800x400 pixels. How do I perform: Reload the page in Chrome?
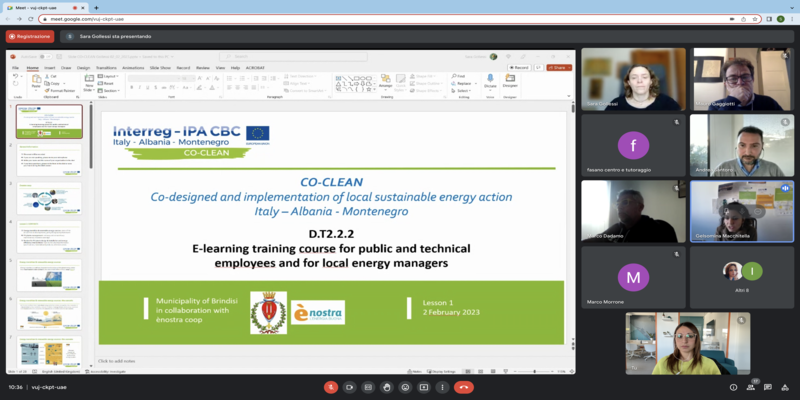pyautogui.click(x=31, y=19)
